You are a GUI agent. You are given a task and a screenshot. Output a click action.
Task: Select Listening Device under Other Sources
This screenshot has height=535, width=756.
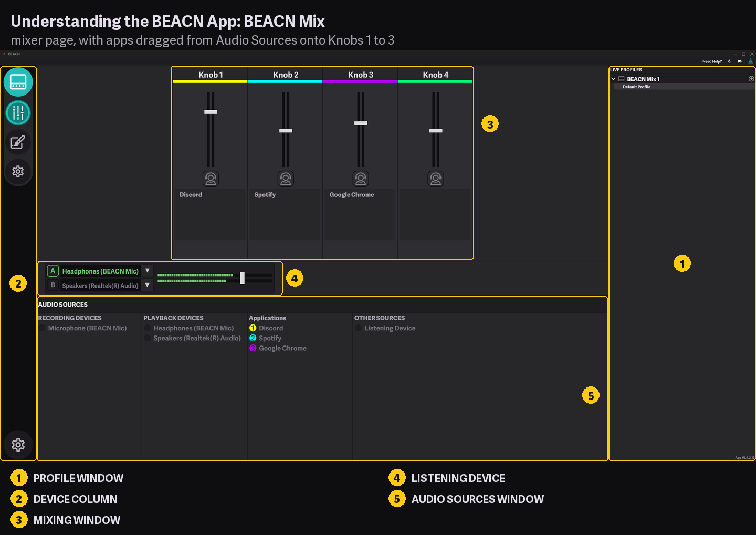tap(390, 328)
